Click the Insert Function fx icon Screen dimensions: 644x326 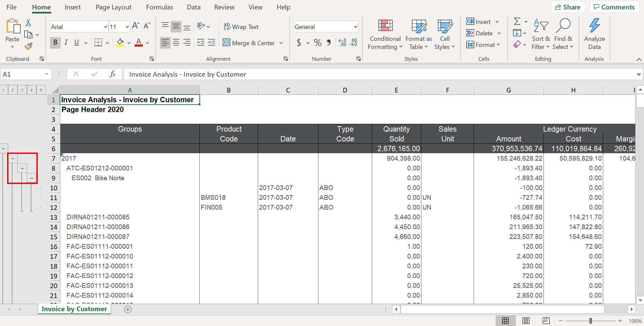click(x=112, y=74)
